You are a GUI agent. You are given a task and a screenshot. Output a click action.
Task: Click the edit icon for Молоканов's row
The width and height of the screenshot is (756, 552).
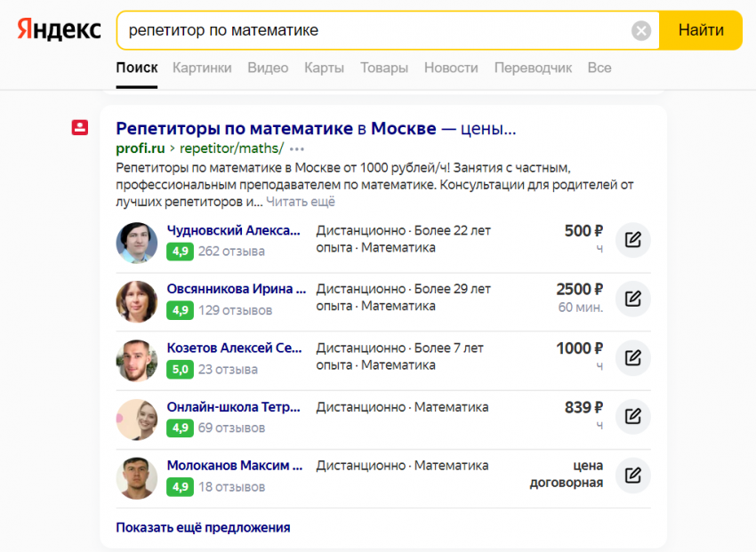point(633,476)
